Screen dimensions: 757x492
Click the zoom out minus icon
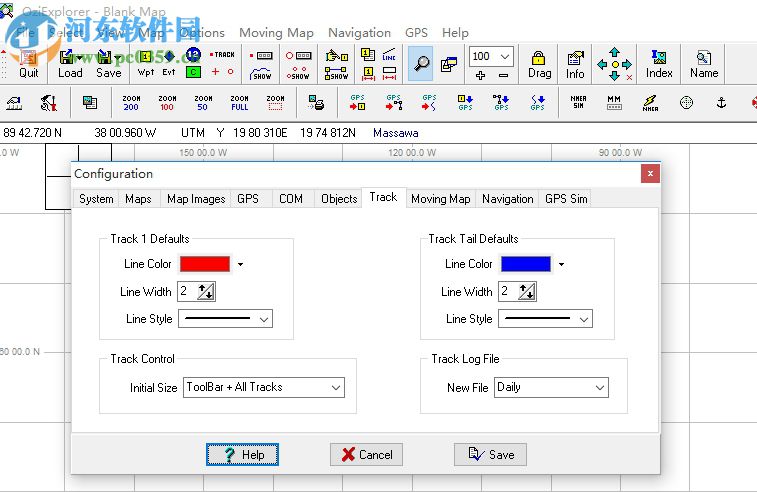[504, 75]
